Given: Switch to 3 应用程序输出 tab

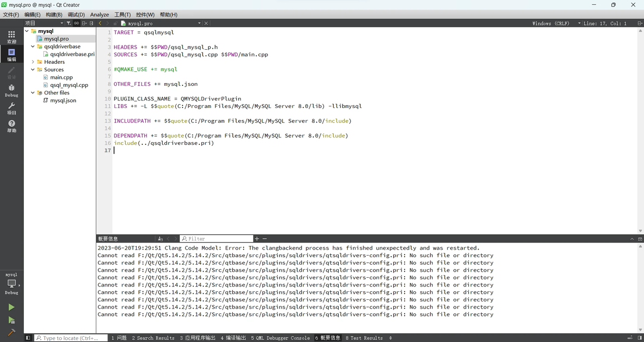Looking at the screenshot, I should pos(198,338).
